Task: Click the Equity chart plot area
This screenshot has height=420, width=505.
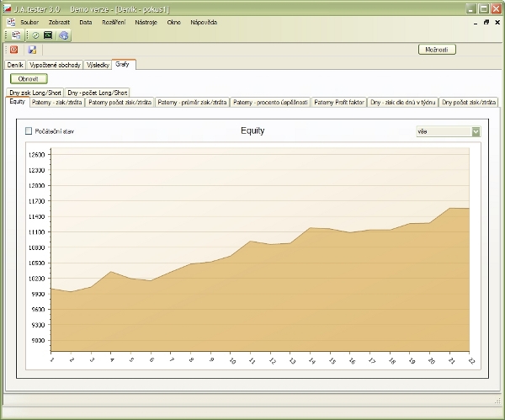Action: pyautogui.click(x=261, y=253)
